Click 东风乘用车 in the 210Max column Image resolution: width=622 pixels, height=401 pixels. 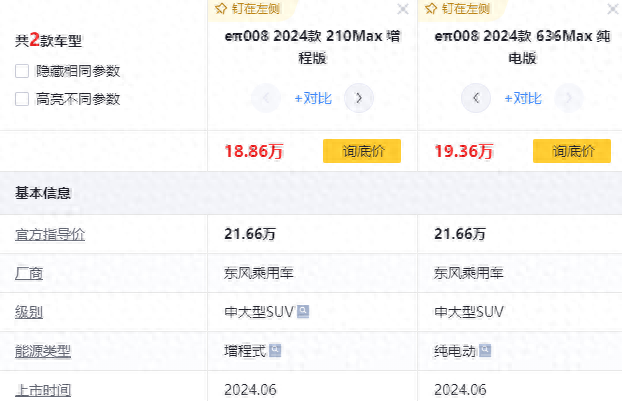[x=259, y=273]
